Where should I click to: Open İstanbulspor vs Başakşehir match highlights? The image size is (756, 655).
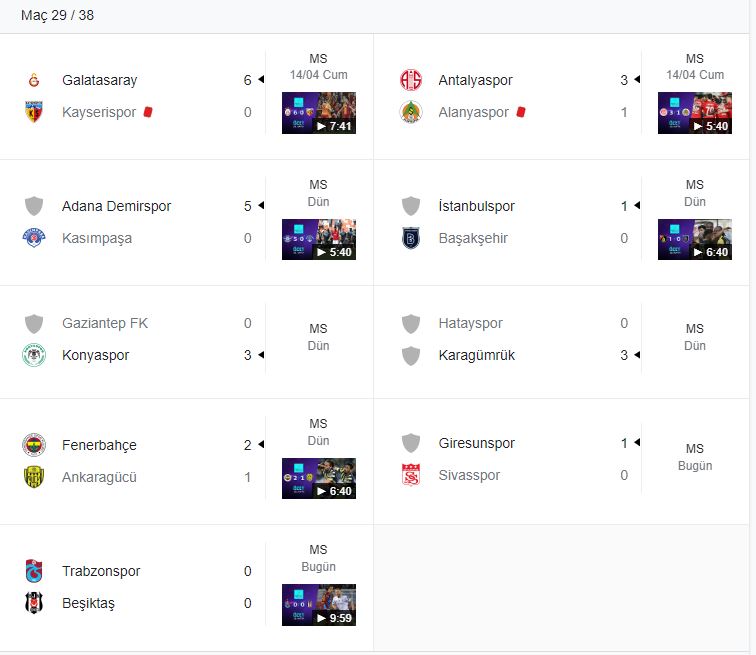point(695,239)
